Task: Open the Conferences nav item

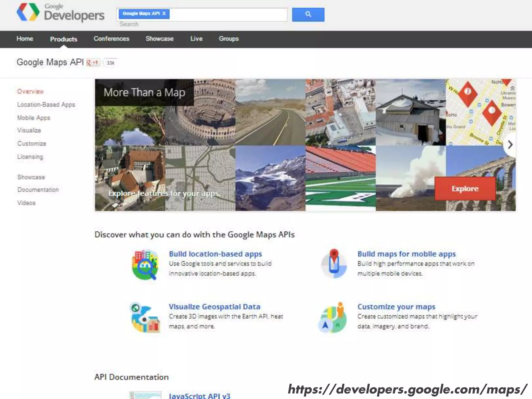Action: click(x=111, y=39)
